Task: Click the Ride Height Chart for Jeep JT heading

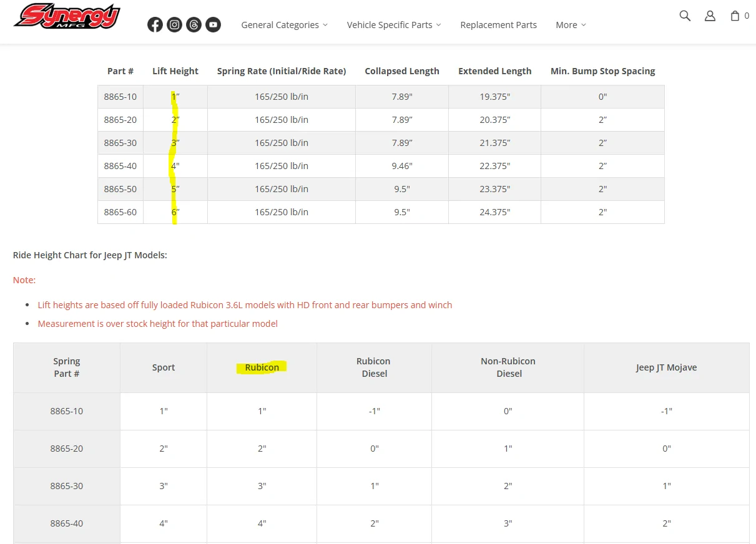Action: coord(90,255)
